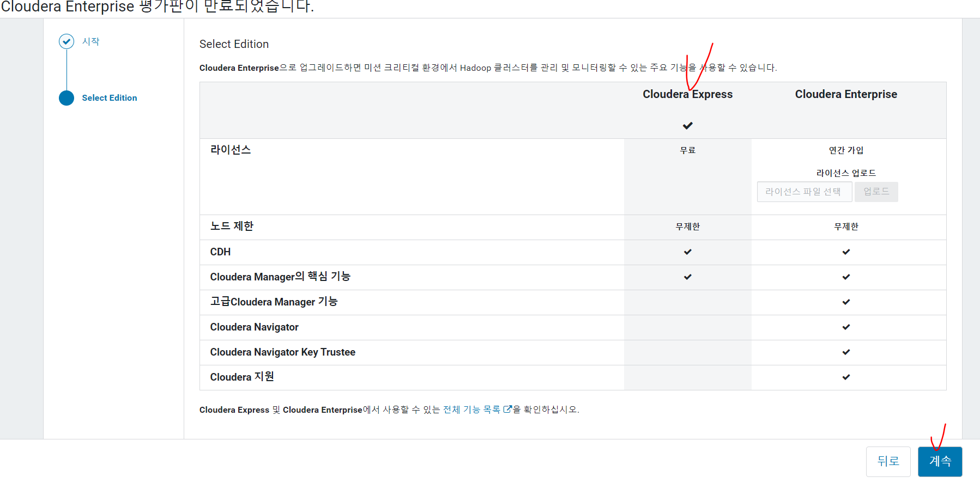Screen dimensions: 980x483
Task: Click the external link icon after 전체 기능 목록
Action: click(507, 409)
